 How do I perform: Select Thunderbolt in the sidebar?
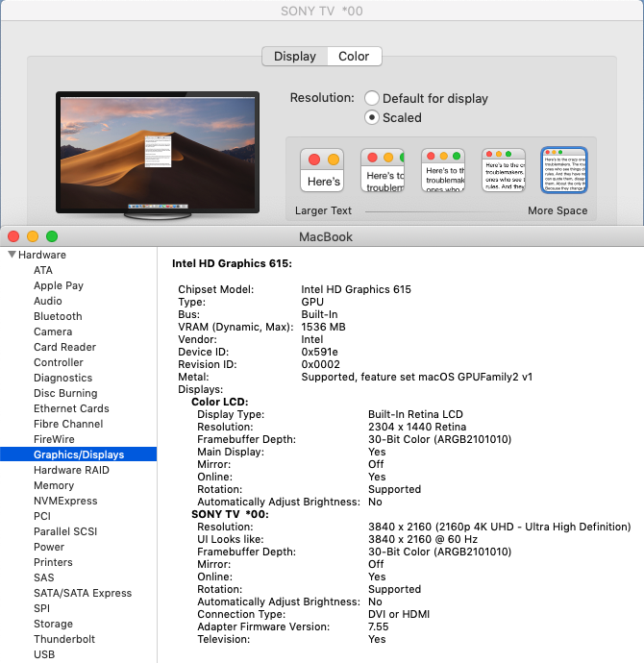pos(64,639)
